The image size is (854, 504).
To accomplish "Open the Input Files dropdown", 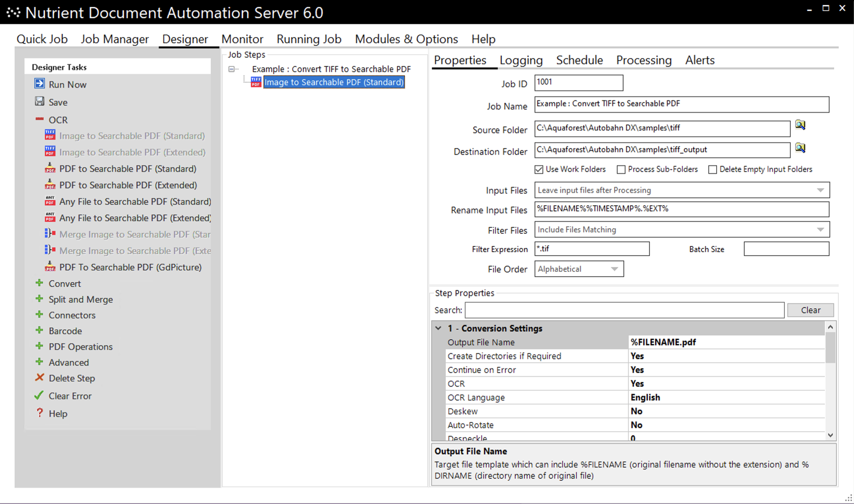I will 821,190.
